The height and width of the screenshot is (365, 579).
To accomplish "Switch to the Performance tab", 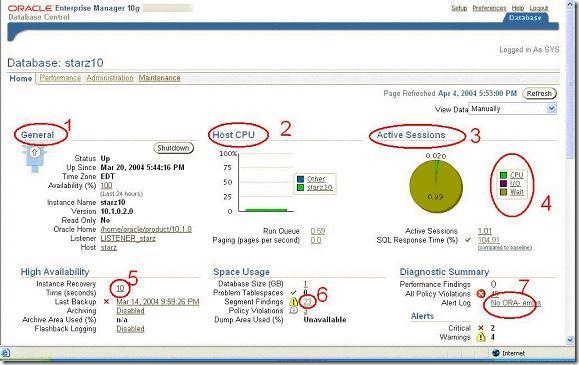I will (x=60, y=78).
